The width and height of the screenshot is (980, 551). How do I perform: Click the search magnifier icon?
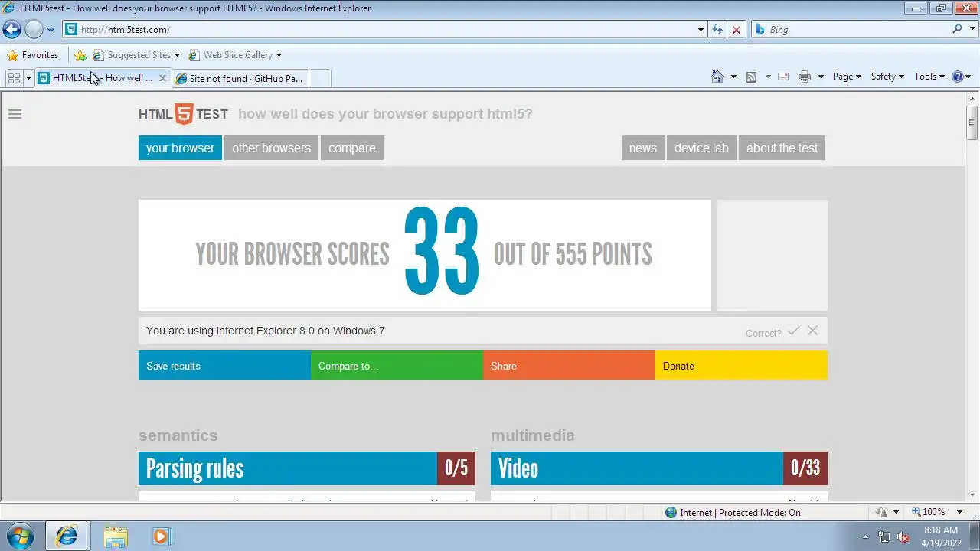click(x=957, y=29)
